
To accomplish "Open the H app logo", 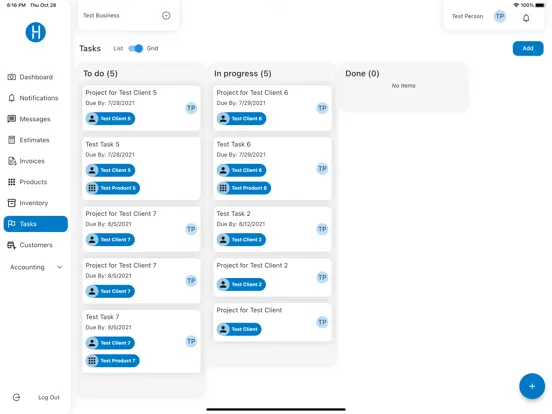I will click(36, 32).
